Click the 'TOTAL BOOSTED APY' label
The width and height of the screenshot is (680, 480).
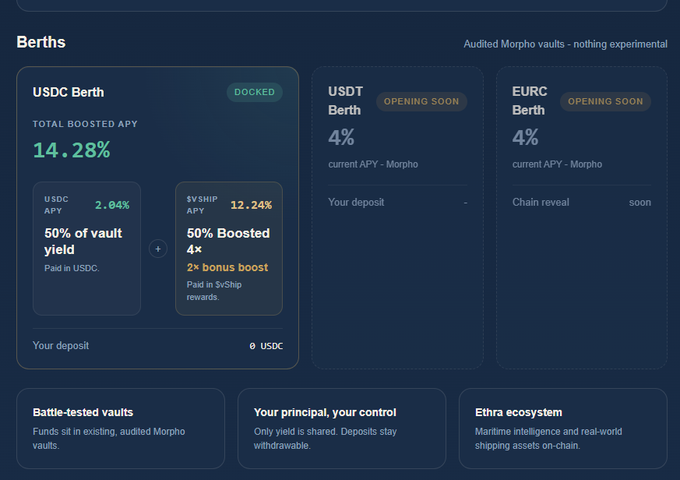[85, 124]
